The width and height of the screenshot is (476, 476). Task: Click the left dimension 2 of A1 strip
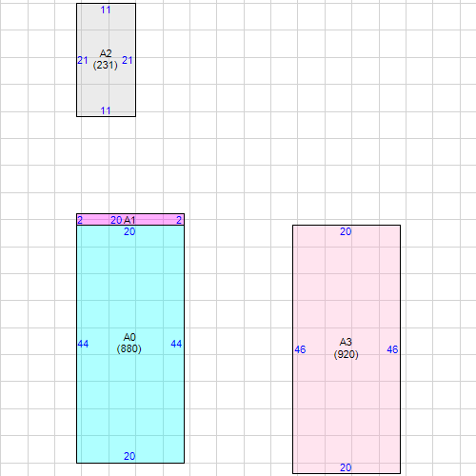click(x=80, y=220)
